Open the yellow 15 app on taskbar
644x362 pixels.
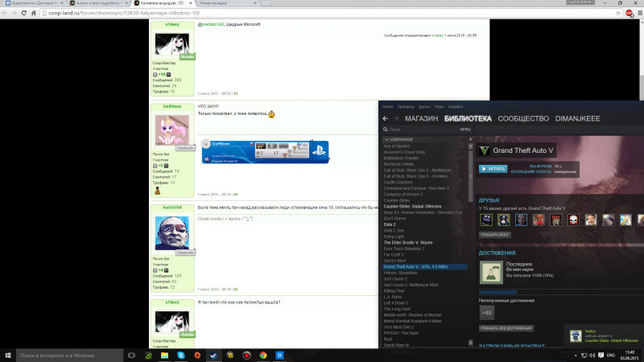[230, 356]
